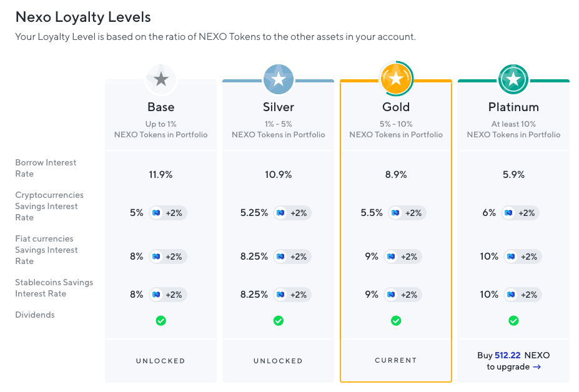Image resolution: width=579 pixels, height=392 pixels.
Task: Click the Silver level blue star badge
Action: (x=279, y=79)
